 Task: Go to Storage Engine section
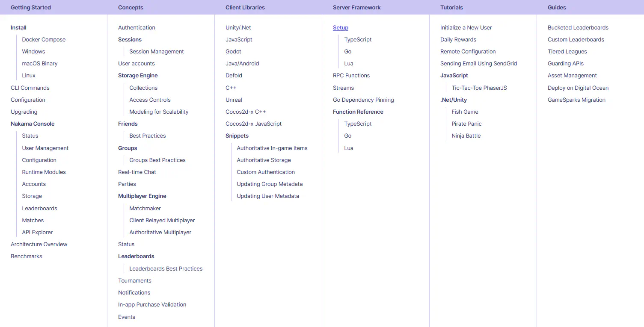tap(138, 75)
